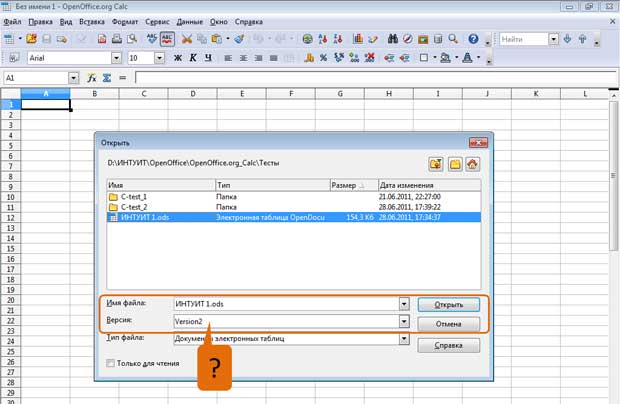Toggle Italic К formatting button
Image resolution: width=620 pixels, height=404 pixels.
(x=193, y=58)
